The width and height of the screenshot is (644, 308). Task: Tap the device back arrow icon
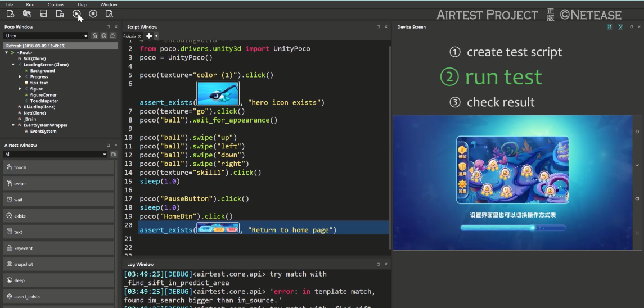637,199
